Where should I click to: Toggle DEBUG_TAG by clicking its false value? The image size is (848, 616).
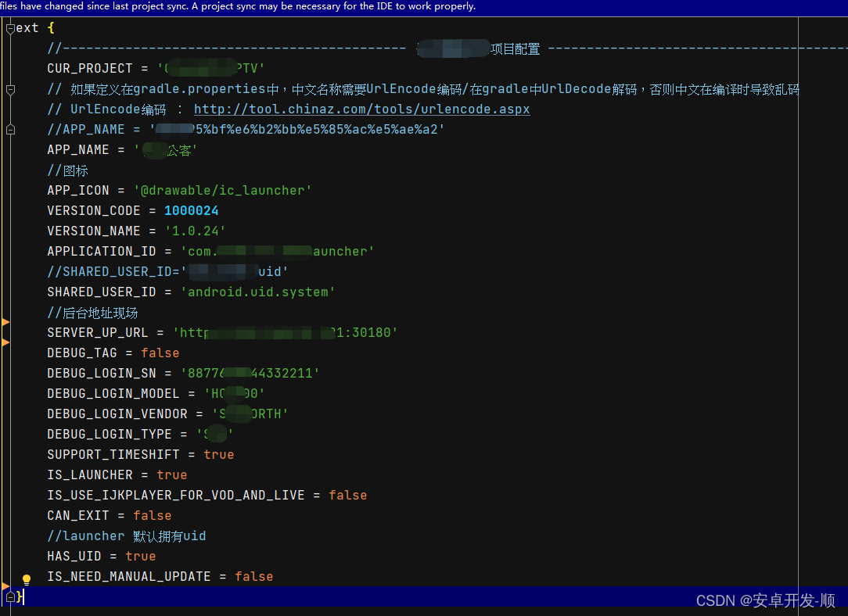160,353
